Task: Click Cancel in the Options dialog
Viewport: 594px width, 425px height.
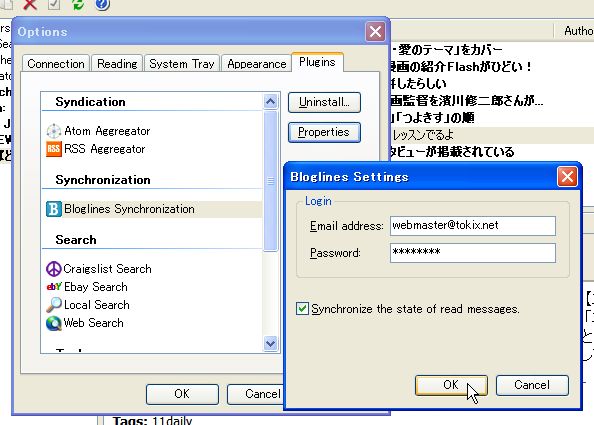Action: 256,394
